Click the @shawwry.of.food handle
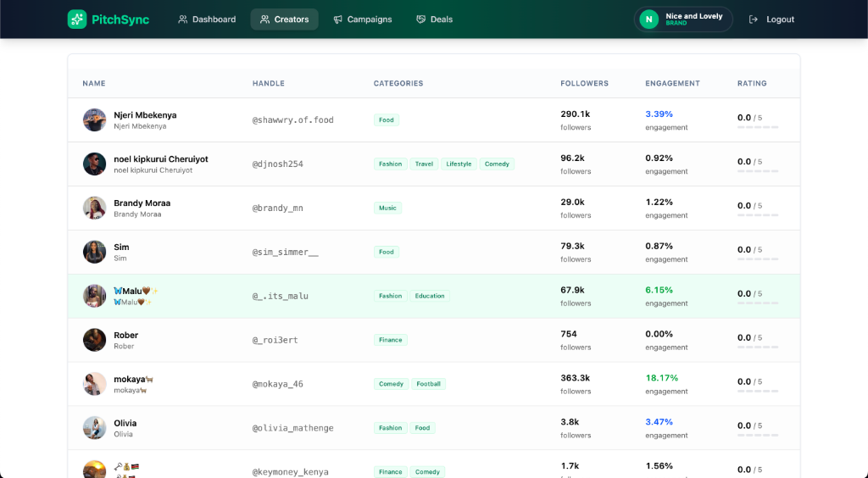This screenshot has width=868, height=478. point(292,120)
